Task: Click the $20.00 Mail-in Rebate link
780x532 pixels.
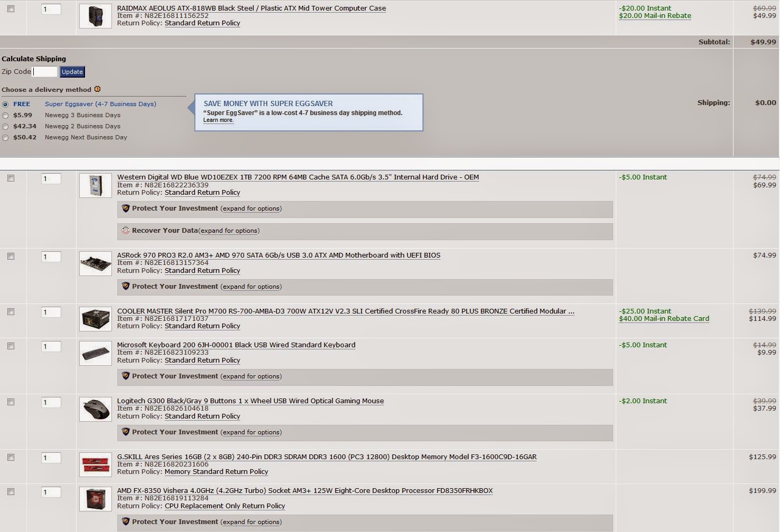Action: (x=655, y=16)
